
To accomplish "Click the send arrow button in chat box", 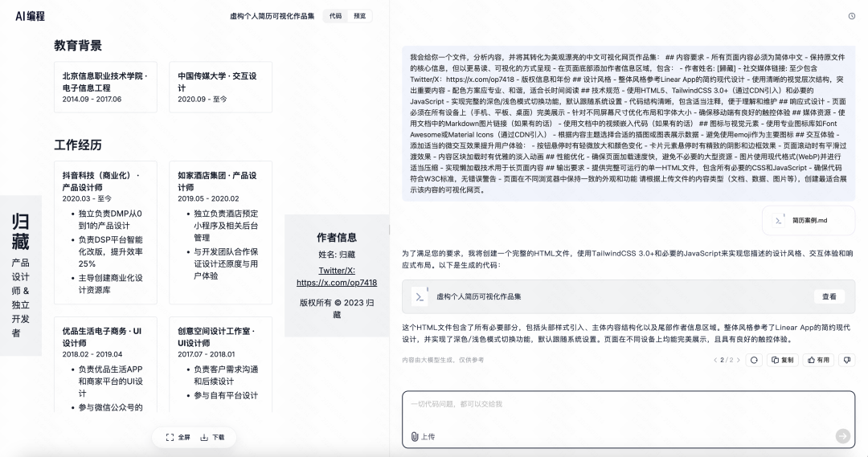I will [x=842, y=436].
